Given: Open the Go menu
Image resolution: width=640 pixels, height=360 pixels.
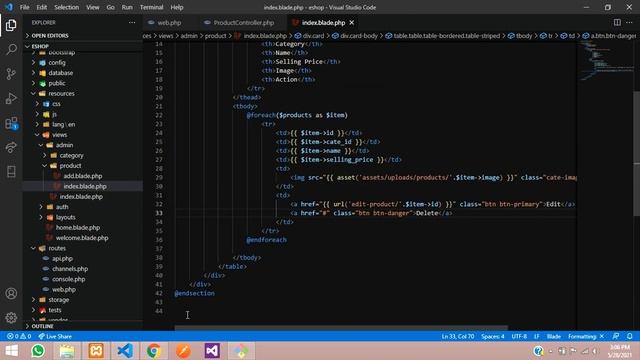Looking at the screenshot, I should point(111,7).
